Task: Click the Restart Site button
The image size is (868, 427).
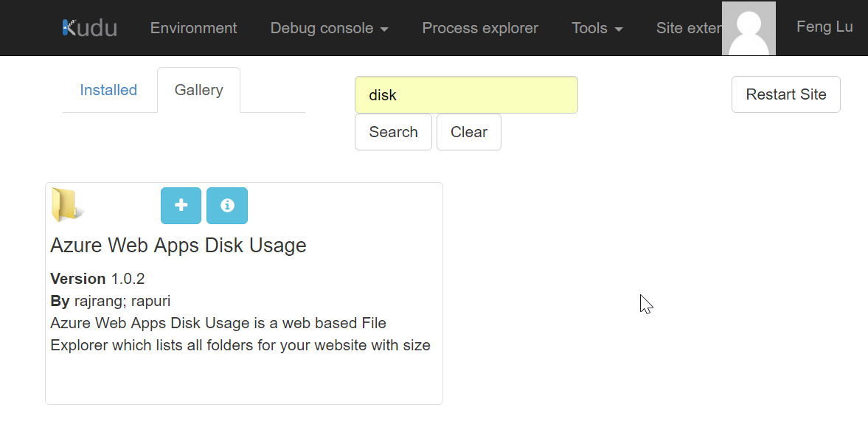Action: click(785, 94)
